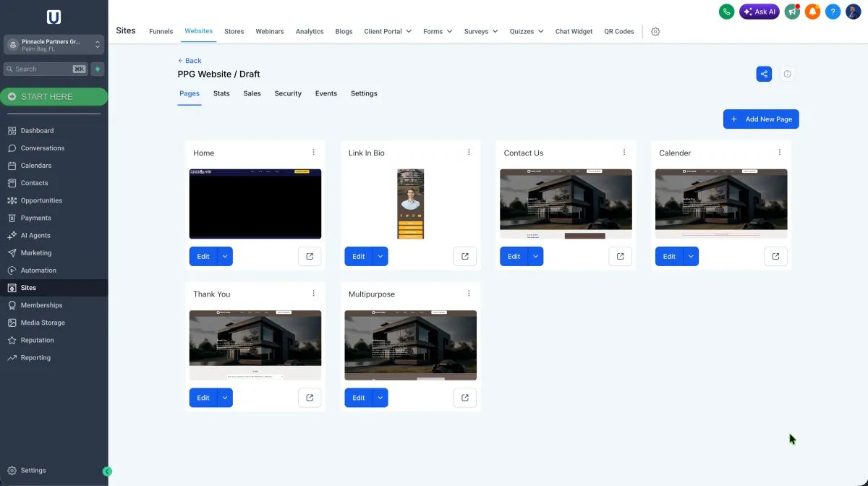Viewport: 868px width, 486px height.
Task: Click the blue help question mark icon
Action: pos(833,12)
